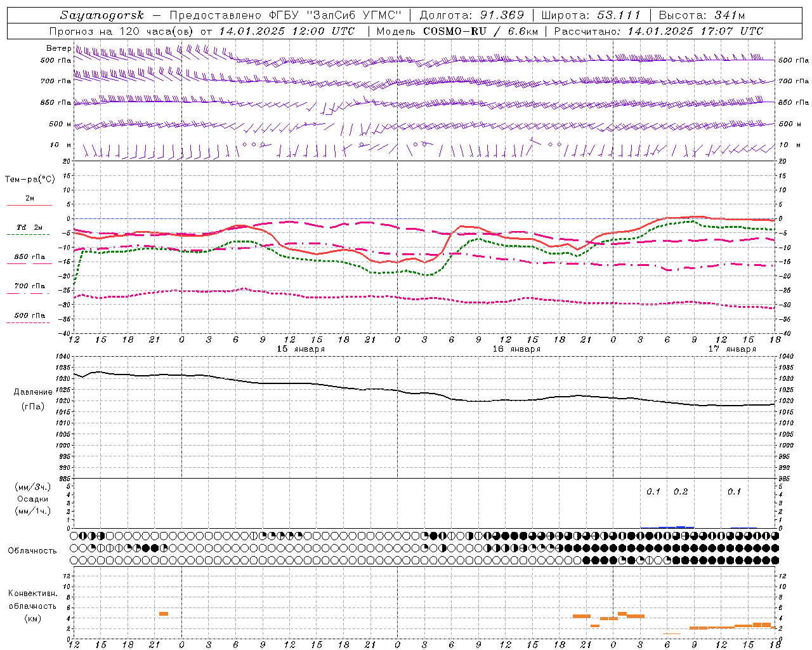812x650 pixels.
Task: Click the '(мм/1ч.)' precipitation unit label
Action: [x=33, y=511]
